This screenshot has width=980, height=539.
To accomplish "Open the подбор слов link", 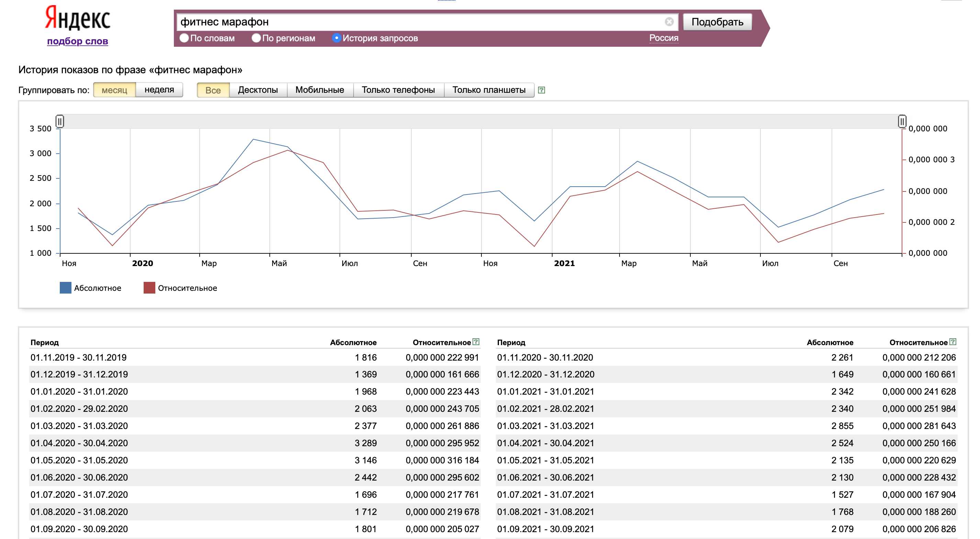I will click(x=78, y=41).
